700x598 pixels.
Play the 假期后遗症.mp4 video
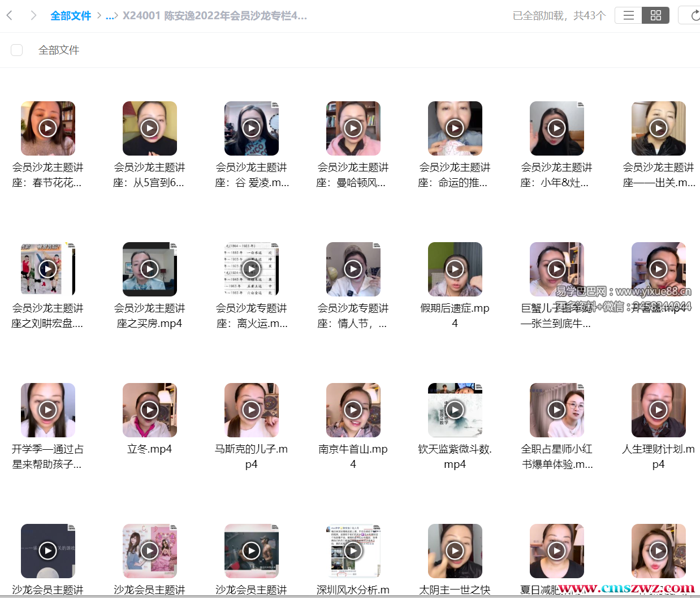[455, 269]
